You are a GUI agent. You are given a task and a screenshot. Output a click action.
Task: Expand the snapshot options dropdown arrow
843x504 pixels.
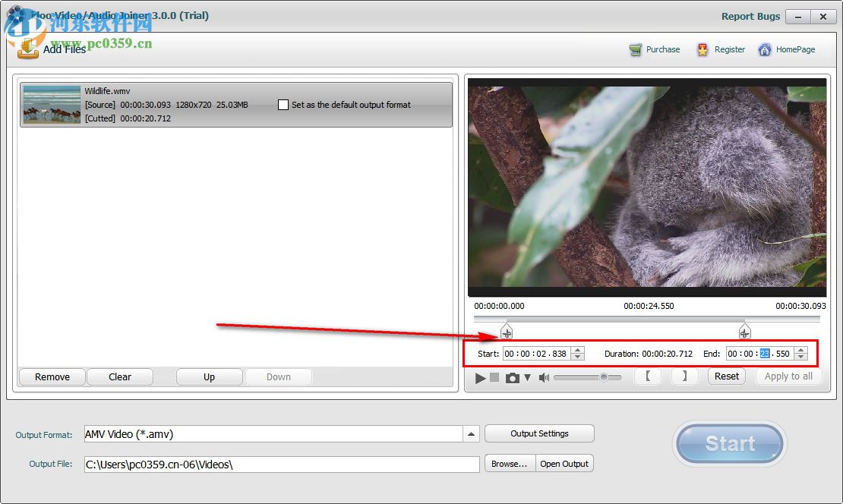(x=527, y=377)
